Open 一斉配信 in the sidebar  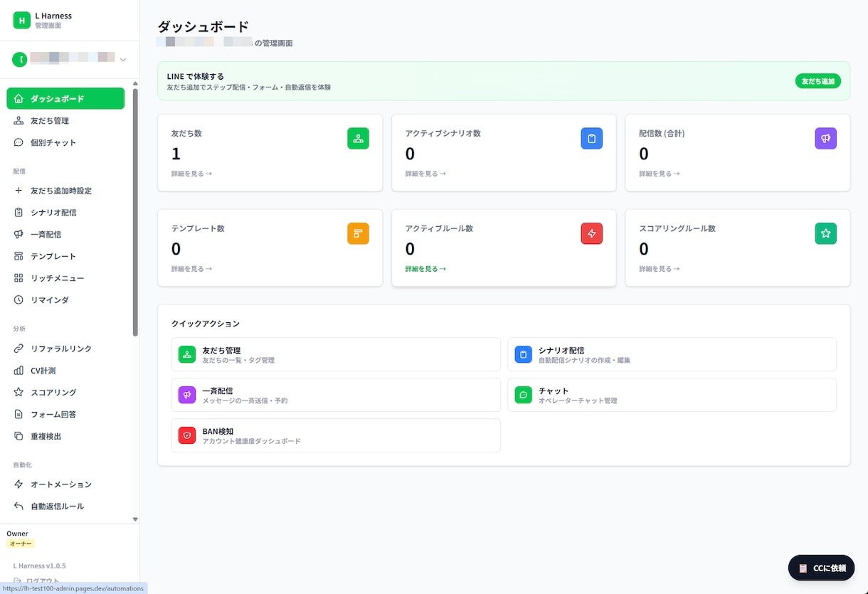(x=65, y=234)
